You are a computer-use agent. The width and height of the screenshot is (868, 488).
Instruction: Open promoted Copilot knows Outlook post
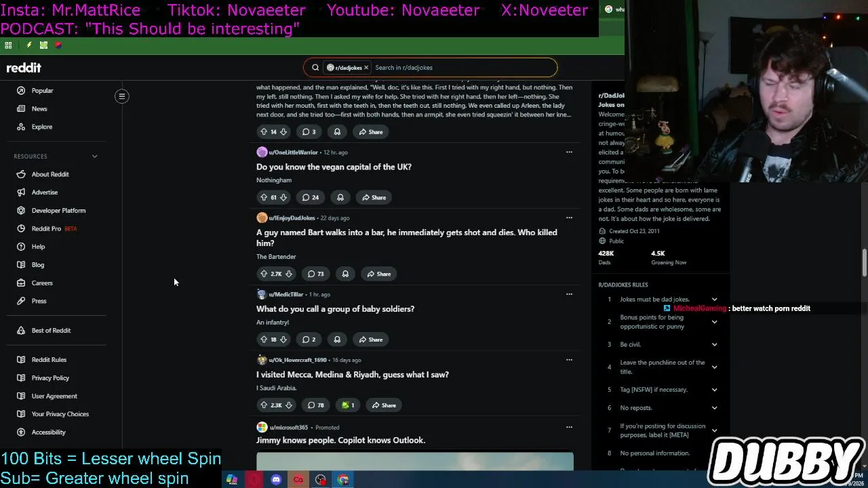pyautogui.click(x=340, y=441)
